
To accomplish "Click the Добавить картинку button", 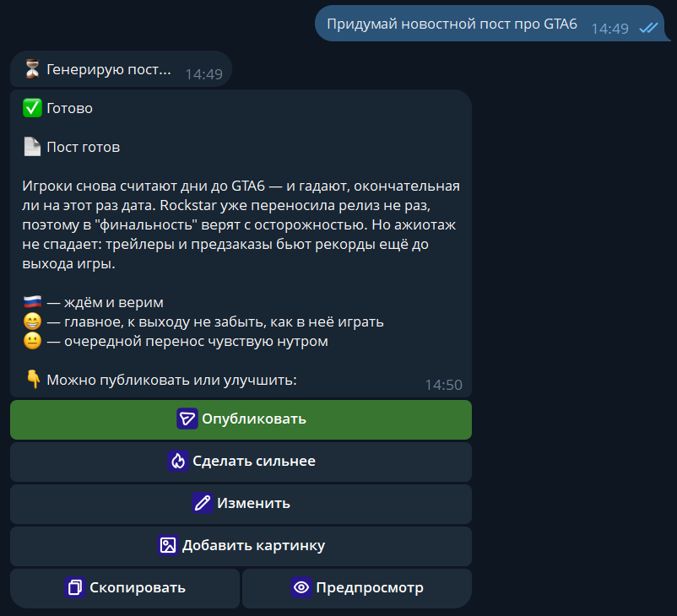I will pyautogui.click(x=241, y=546).
